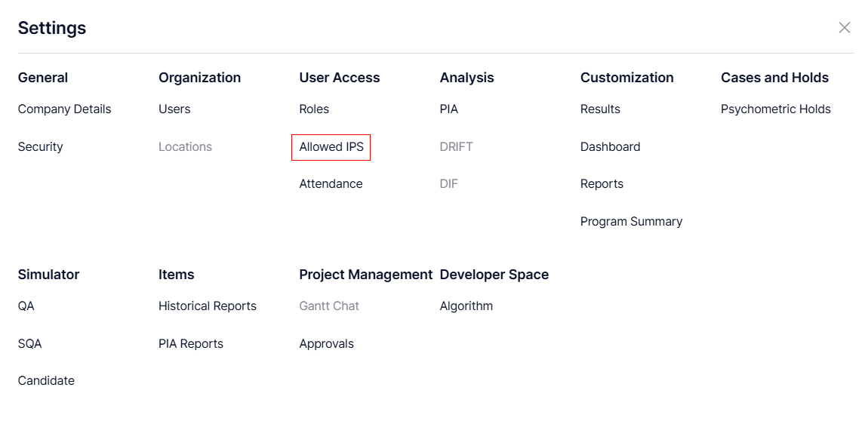Open the SQA simulator settings
This screenshot has width=868, height=421.
30,344
